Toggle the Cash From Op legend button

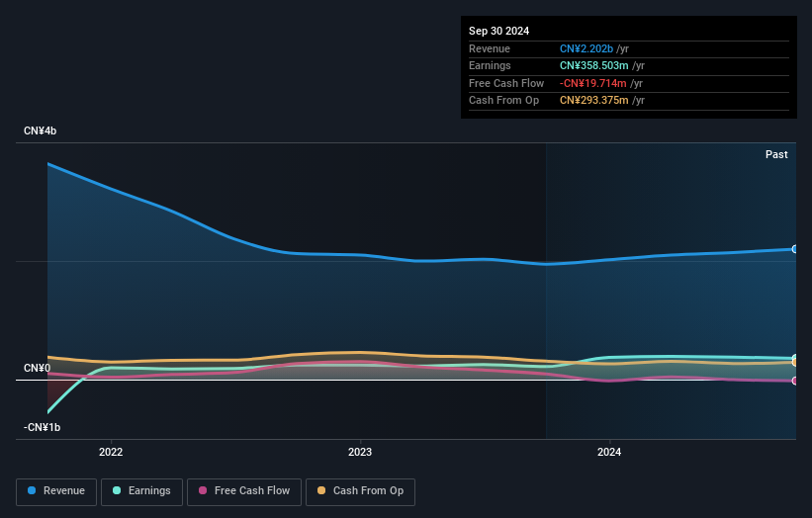[360, 491]
